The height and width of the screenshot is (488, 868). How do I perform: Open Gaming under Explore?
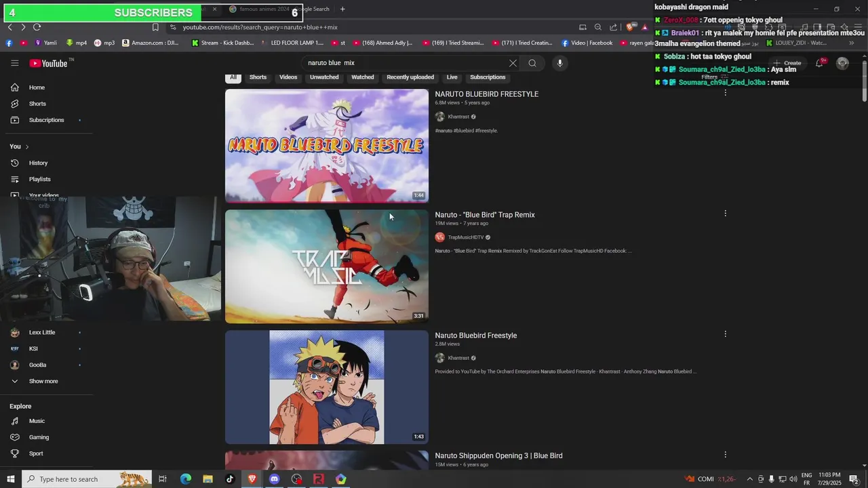[39, 437]
